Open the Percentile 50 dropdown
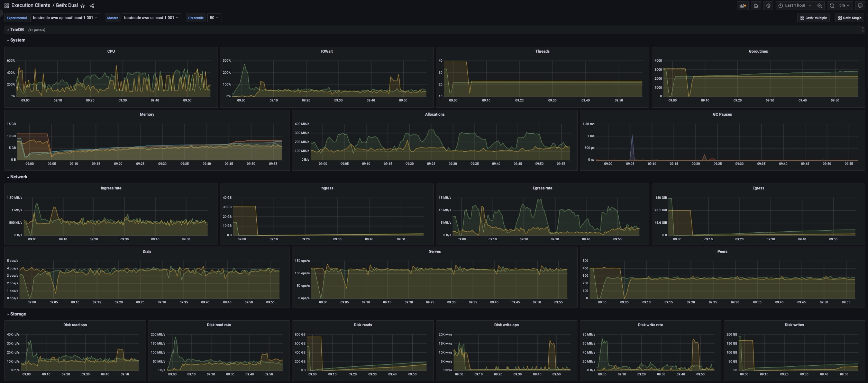The image size is (868, 383). coord(214,18)
